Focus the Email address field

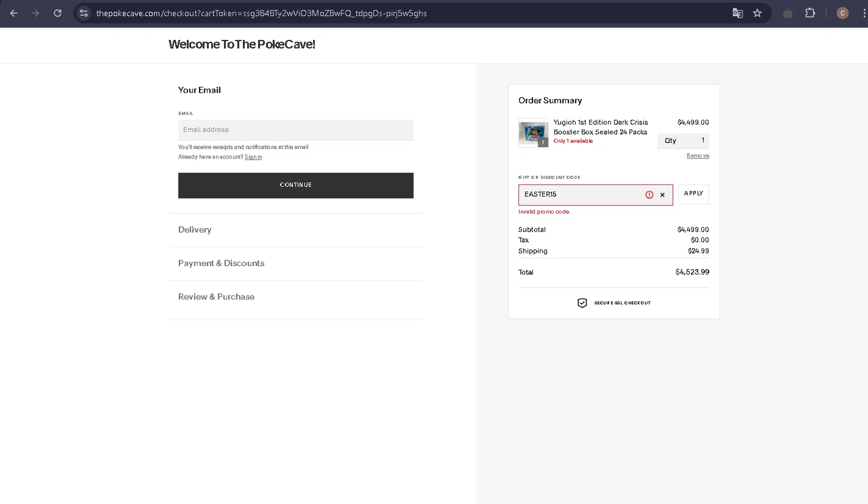point(296,130)
